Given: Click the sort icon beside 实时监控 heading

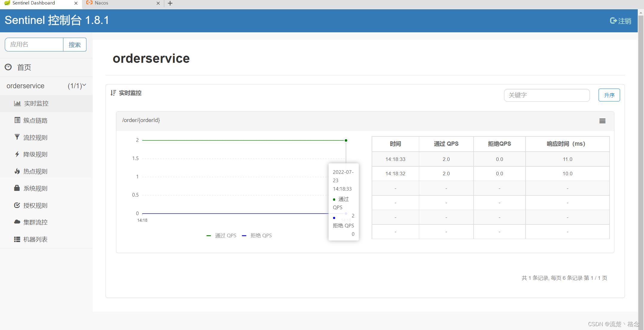Looking at the screenshot, I should 113,93.
